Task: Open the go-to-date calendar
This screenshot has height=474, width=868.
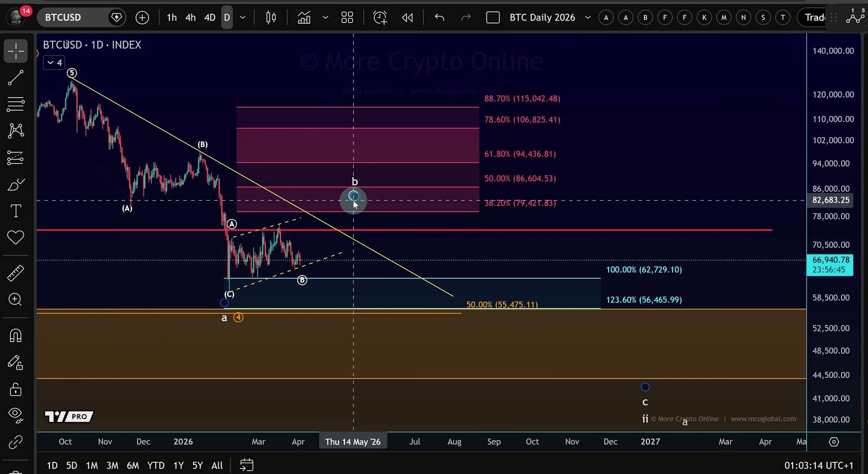Action: [247, 465]
